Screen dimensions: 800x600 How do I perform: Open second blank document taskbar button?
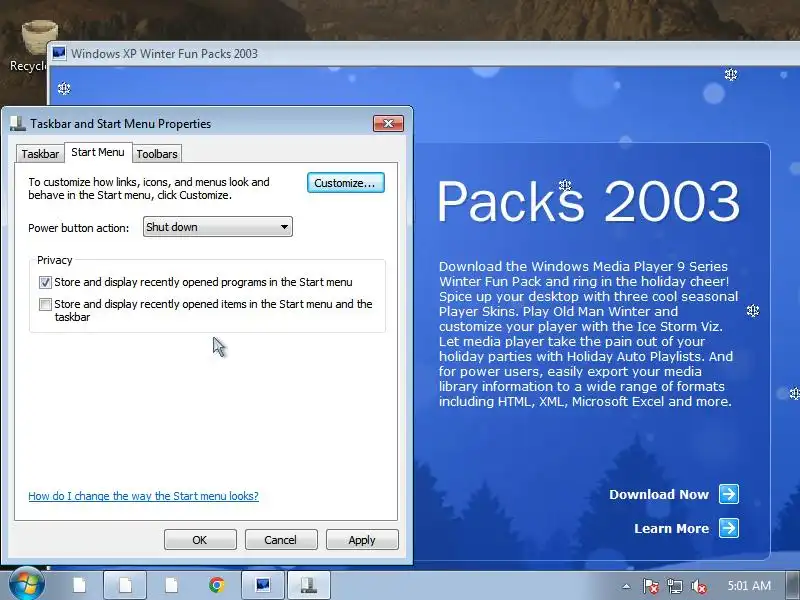125,585
